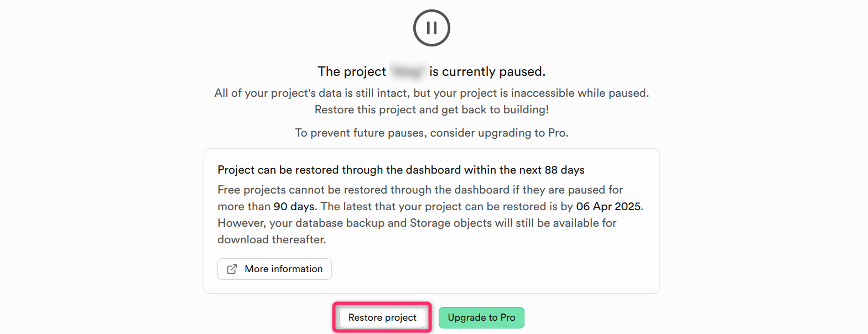Click the external link icon beside More information
The width and height of the screenshot is (868, 334).
point(232,269)
